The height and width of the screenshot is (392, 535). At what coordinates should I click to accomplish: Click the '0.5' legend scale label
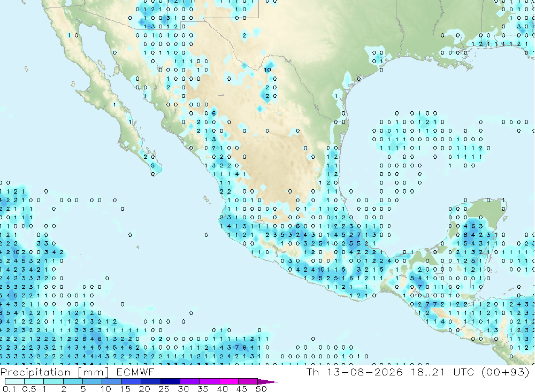(29, 389)
